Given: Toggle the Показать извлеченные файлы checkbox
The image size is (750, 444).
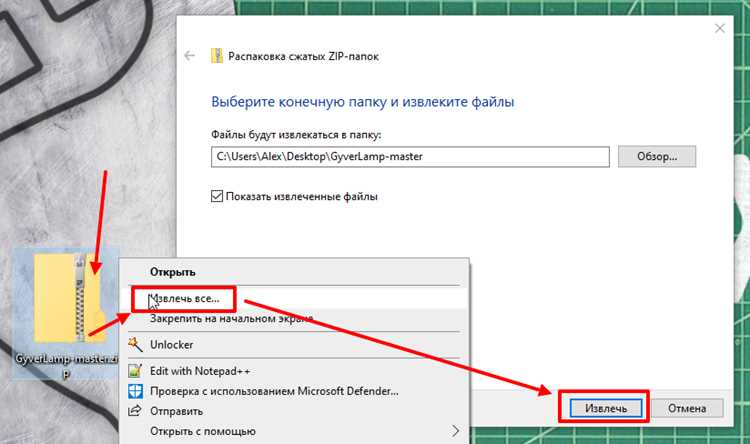Looking at the screenshot, I should [x=217, y=196].
